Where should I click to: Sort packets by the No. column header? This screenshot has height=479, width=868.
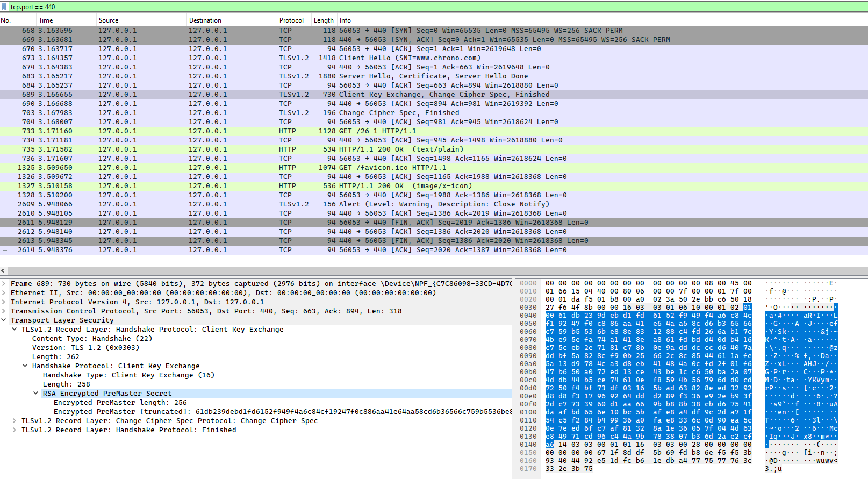point(18,20)
